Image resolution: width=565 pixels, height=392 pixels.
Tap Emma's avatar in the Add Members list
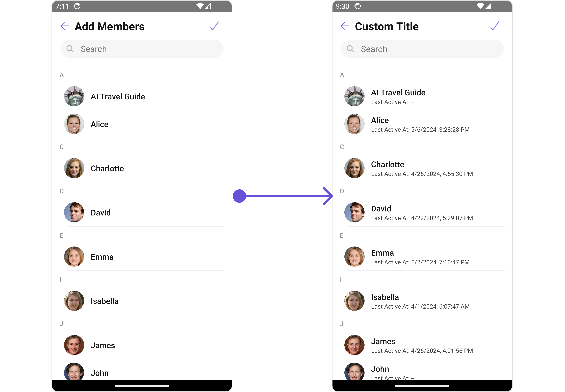[x=74, y=257]
